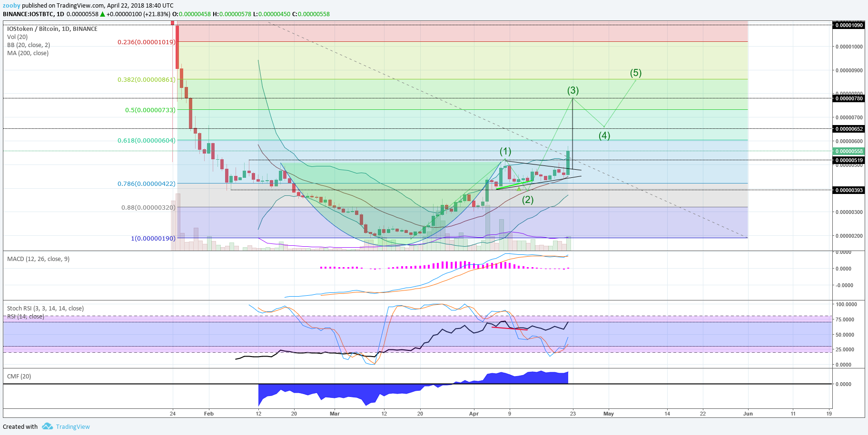Screen dimensions: 868x435
Task: Click the 0.00000652 price axis tag
Action: point(848,129)
